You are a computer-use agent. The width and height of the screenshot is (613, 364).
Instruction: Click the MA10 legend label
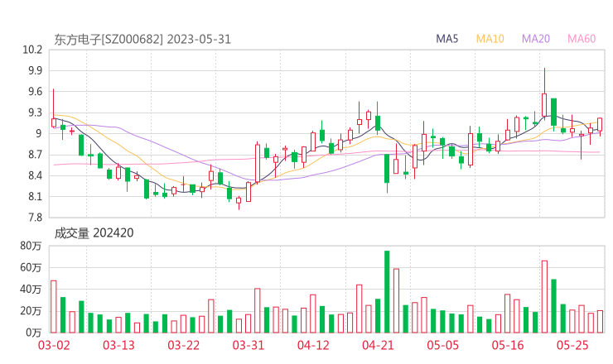490,39
